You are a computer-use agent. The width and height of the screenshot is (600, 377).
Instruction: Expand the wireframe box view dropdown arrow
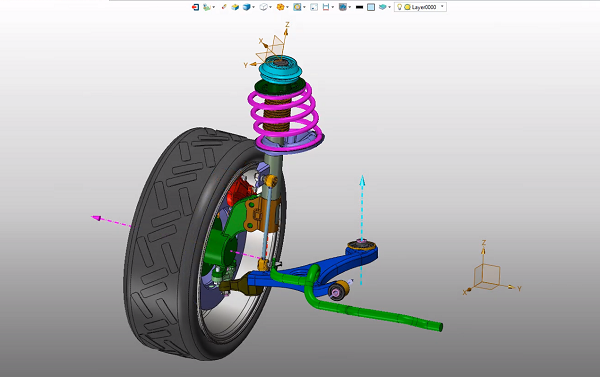[270, 7]
